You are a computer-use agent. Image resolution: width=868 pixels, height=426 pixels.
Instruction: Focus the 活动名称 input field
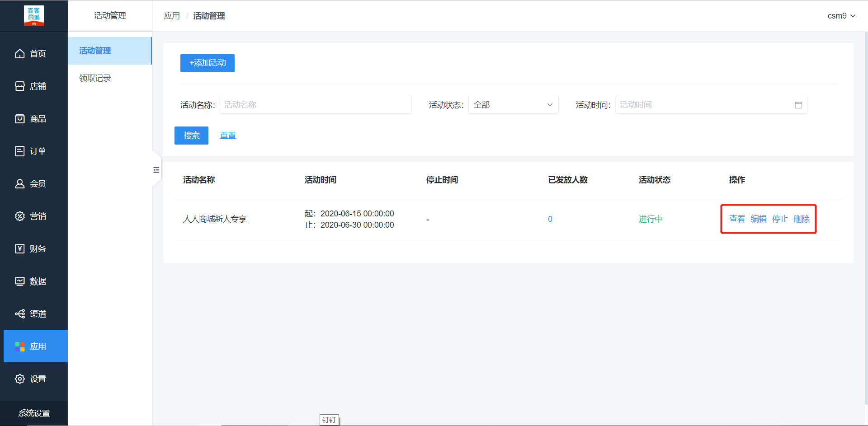pos(316,105)
